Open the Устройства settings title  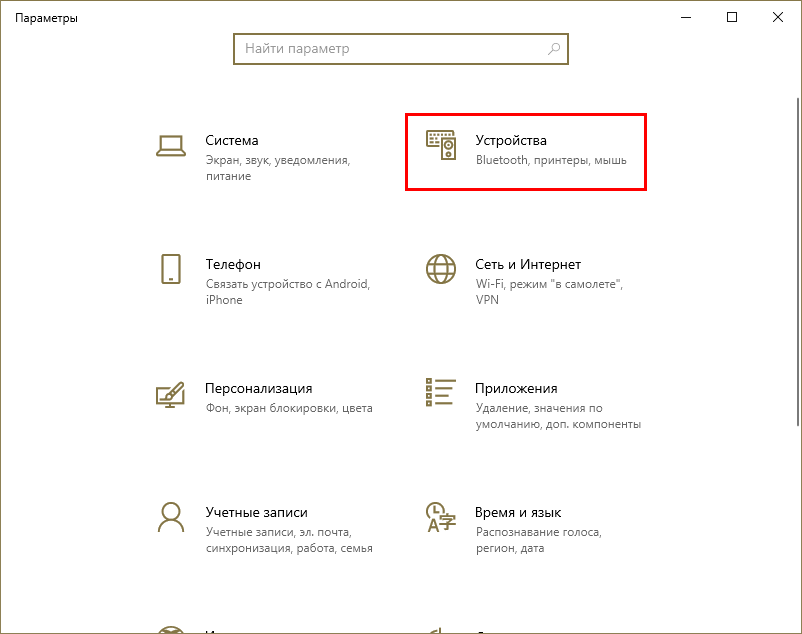tap(511, 141)
